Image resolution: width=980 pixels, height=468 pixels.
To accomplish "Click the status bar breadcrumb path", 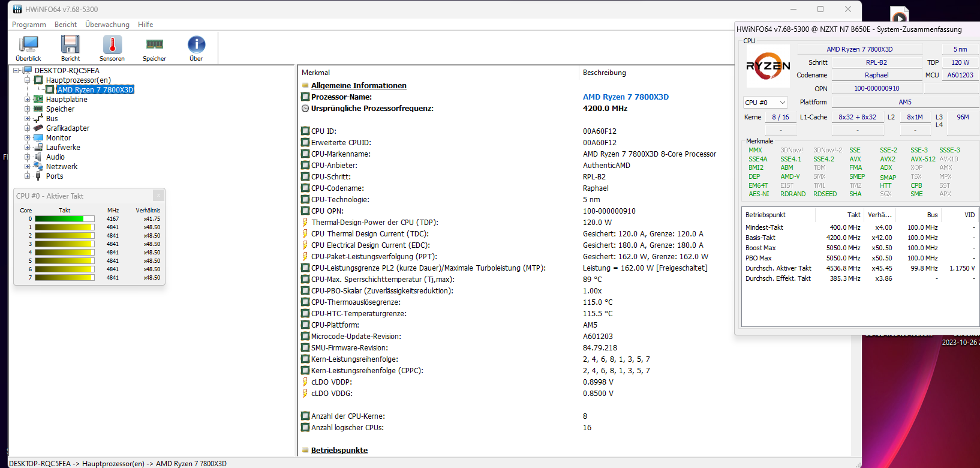I will click(118, 464).
